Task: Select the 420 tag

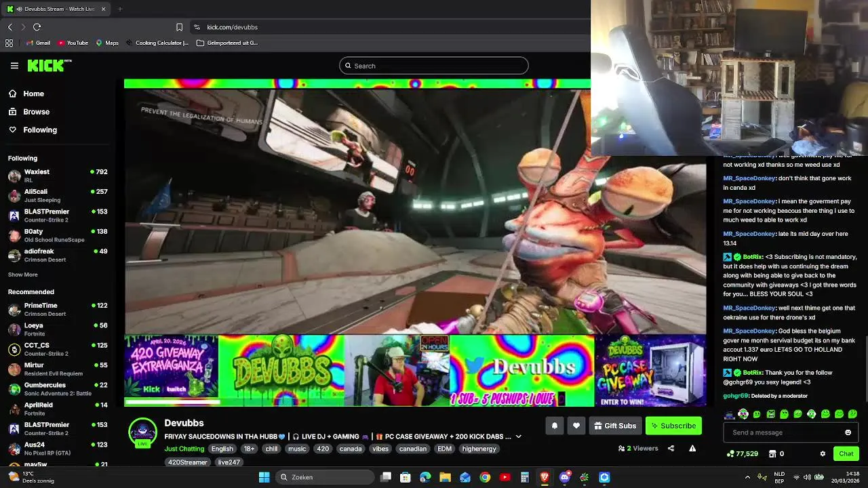Action: (x=323, y=449)
